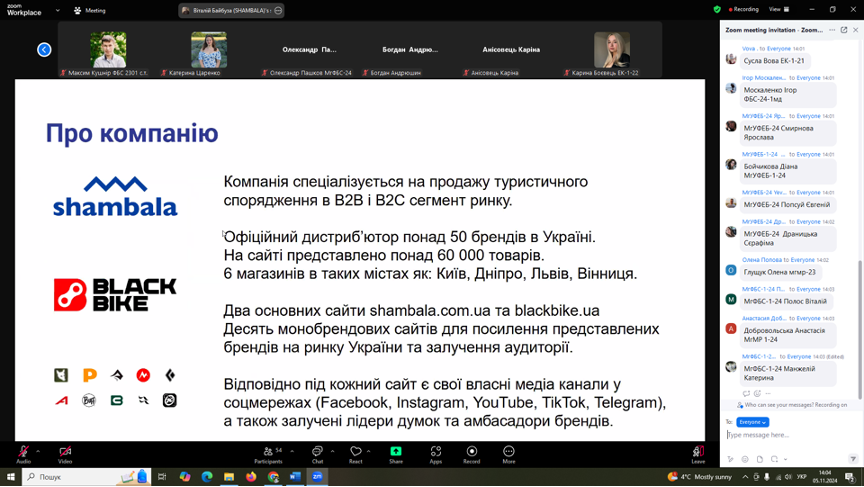
Task: Click the Meeting tab at top
Action: click(x=90, y=10)
